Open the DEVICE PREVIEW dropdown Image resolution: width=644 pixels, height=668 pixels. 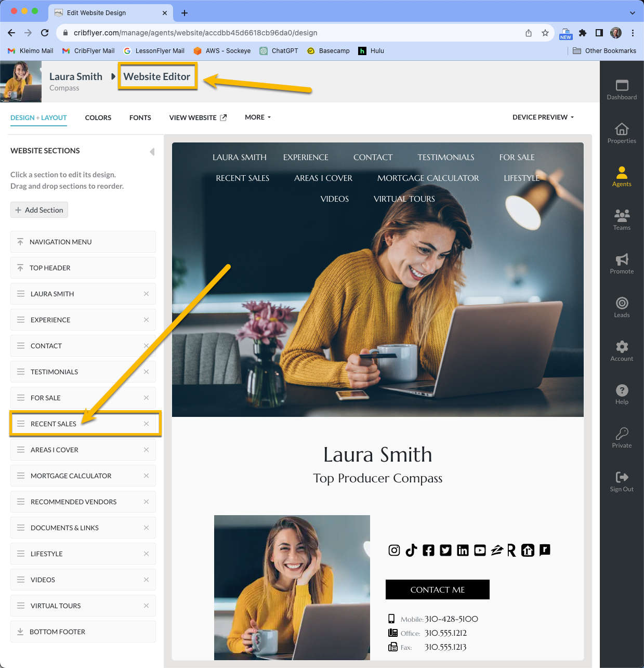(543, 117)
